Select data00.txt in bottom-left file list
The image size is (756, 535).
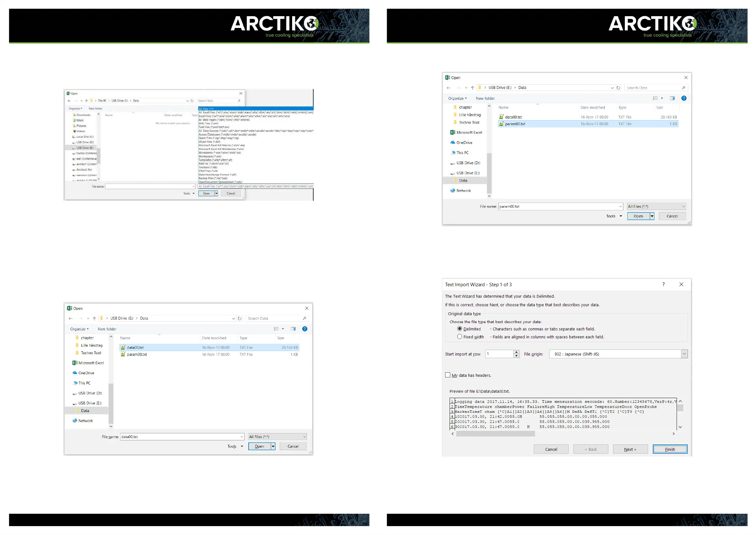(135, 348)
